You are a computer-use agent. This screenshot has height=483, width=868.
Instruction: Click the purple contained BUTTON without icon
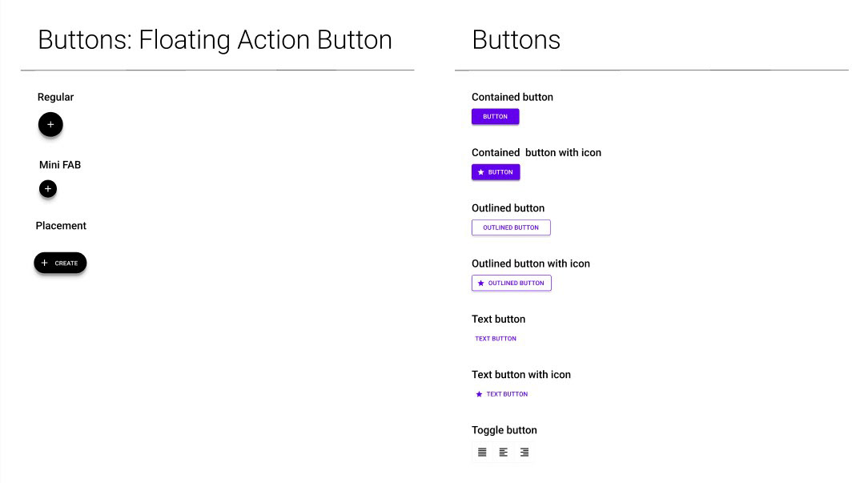[x=495, y=116]
